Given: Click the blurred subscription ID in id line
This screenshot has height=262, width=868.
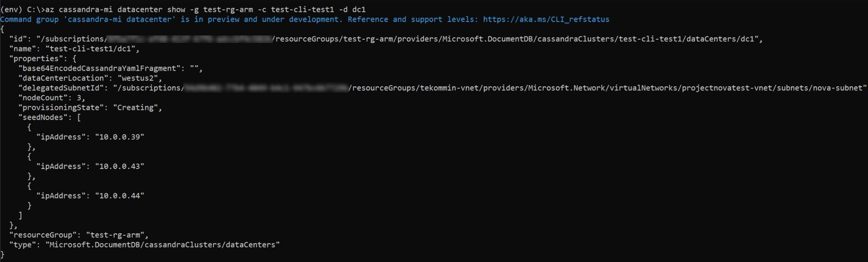Looking at the screenshot, I should [190, 39].
